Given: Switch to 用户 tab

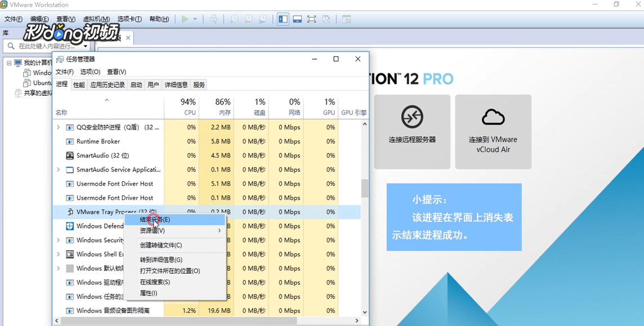Looking at the screenshot, I should pos(153,85).
